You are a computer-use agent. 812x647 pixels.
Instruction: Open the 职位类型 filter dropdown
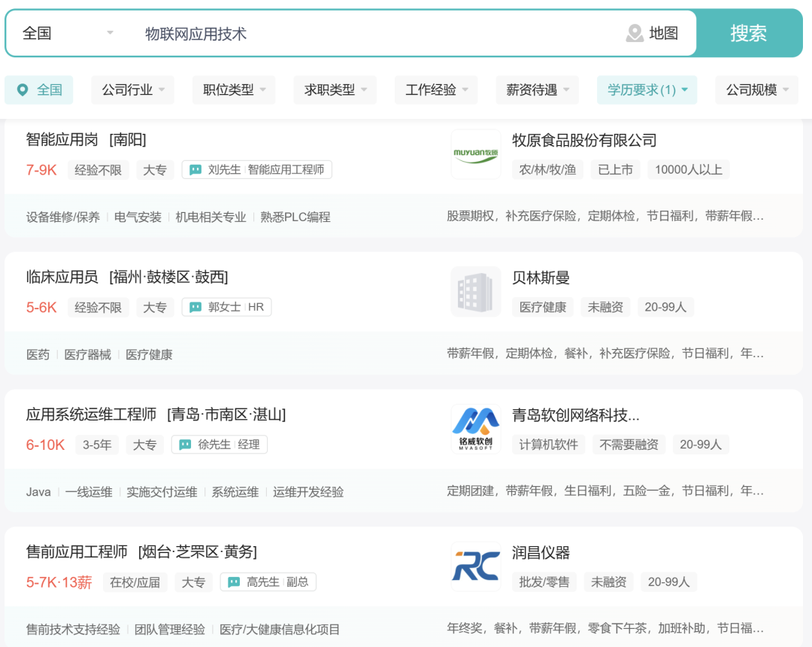pos(234,90)
